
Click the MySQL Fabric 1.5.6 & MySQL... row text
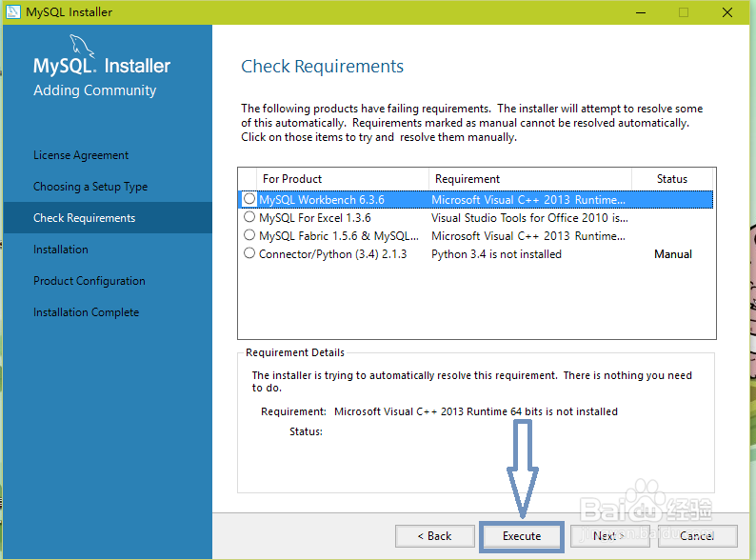(x=338, y=236)
